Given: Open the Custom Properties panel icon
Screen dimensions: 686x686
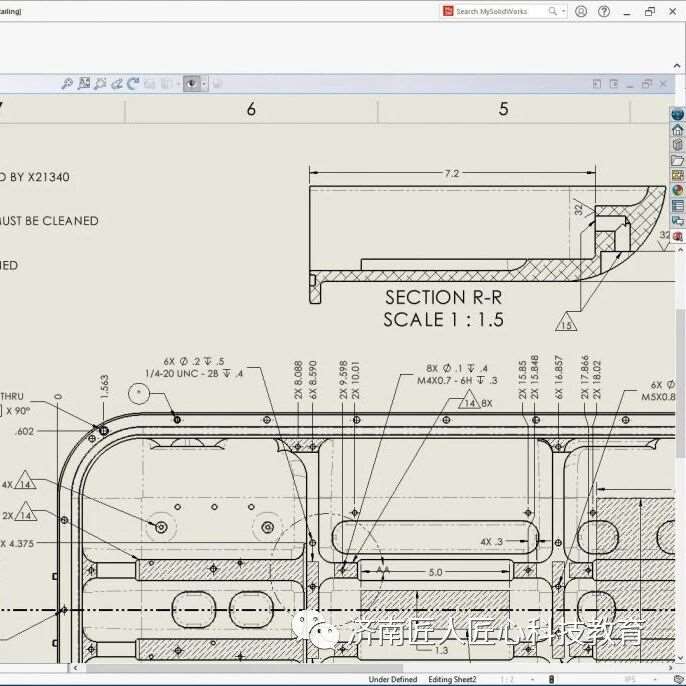Looking at the screenshot, I should 677,206.
